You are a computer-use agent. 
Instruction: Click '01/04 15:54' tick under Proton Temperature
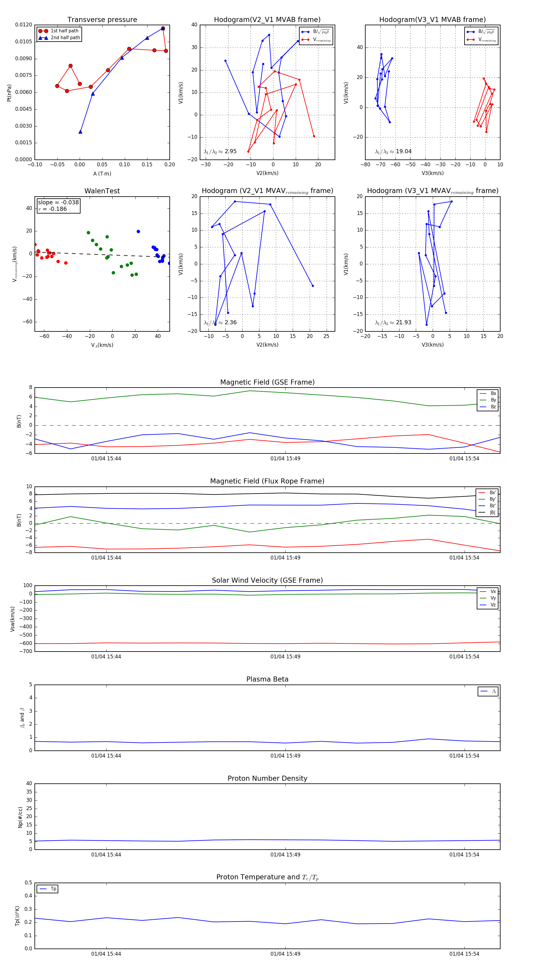464,954
